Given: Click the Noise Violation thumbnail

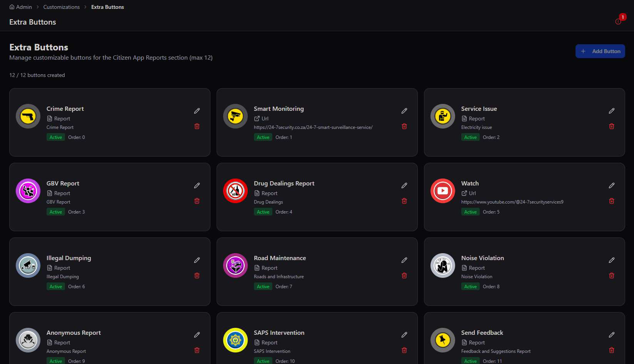Looking at the screenshot, I should (x=443, y=265).
